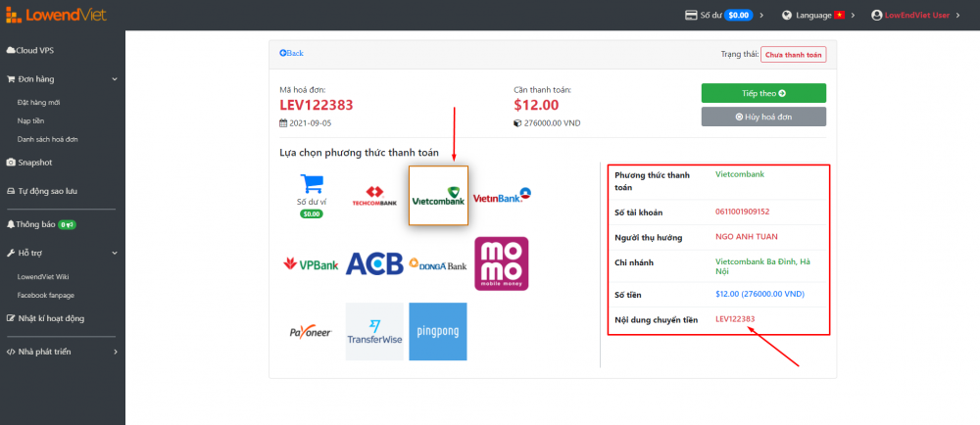Click the $0.00 balance badge in header
Image resolution: width=980 pixels, height=425 pixels.
click(x=739, y=15)
